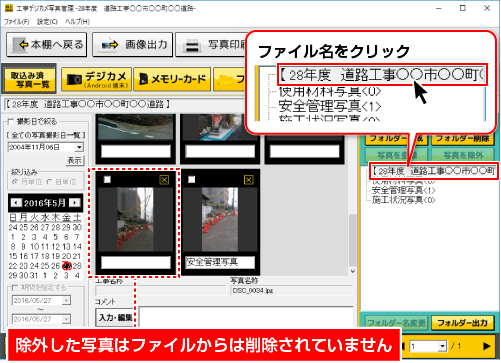Go to next page arrow

click(x=487, y=346)
